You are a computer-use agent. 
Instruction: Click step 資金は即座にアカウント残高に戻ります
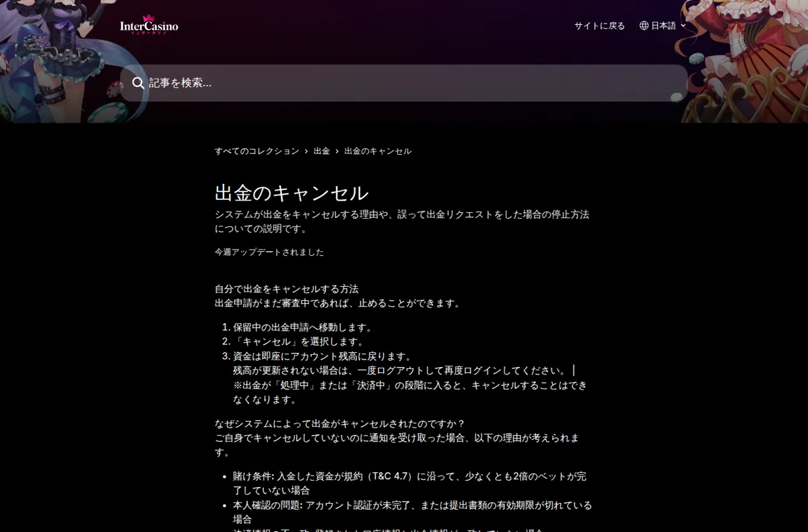[x=322, y=356]
